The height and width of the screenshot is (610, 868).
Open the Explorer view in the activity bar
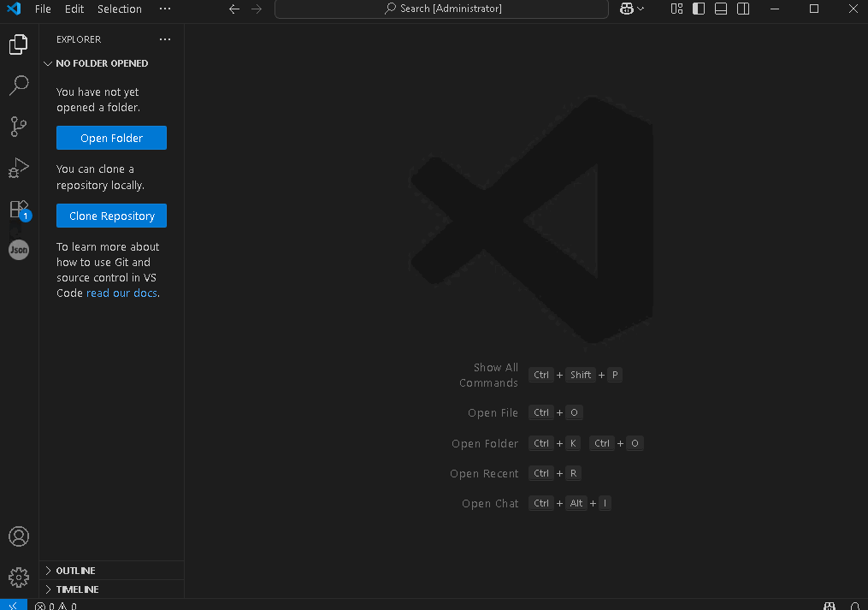click(x=19, y=44)
